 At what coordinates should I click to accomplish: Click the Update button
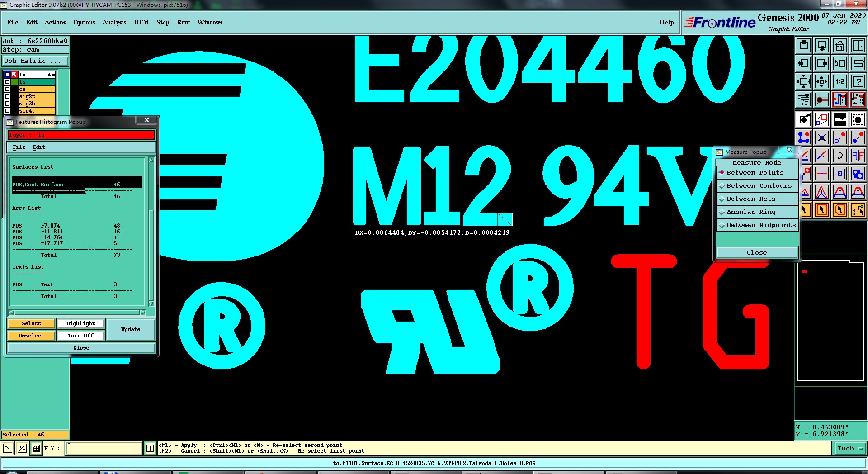[x=131, y=329]
